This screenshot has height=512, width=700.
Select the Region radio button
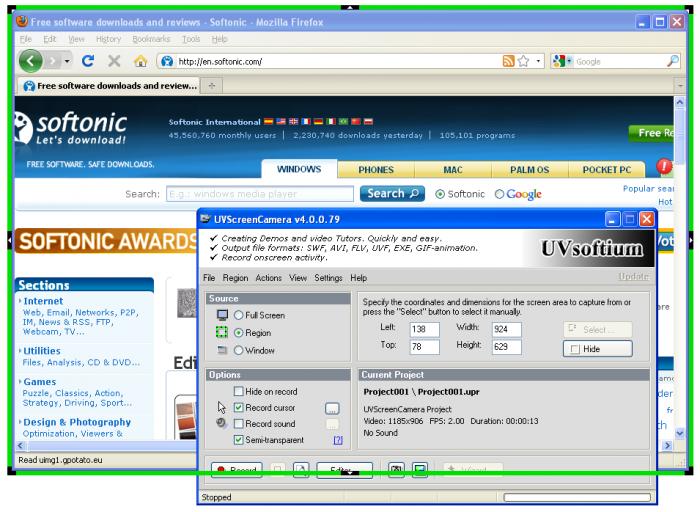click(238, 333)
